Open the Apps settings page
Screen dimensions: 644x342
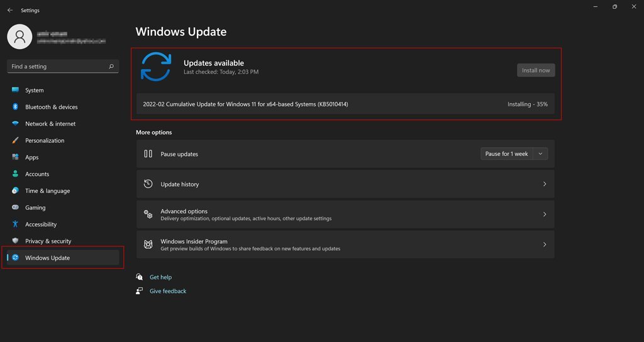(x=63, y=157)
